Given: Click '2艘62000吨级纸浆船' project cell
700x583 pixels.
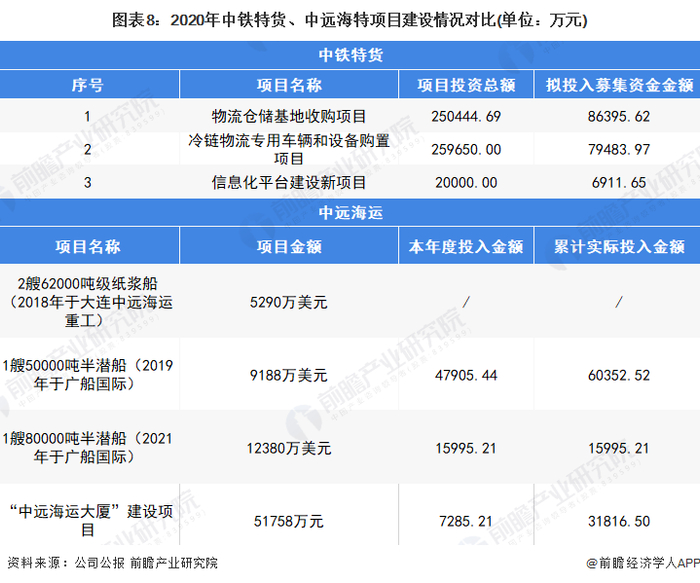Looking at the screenshot, I should pyautogui.click(x=89, y=302).
